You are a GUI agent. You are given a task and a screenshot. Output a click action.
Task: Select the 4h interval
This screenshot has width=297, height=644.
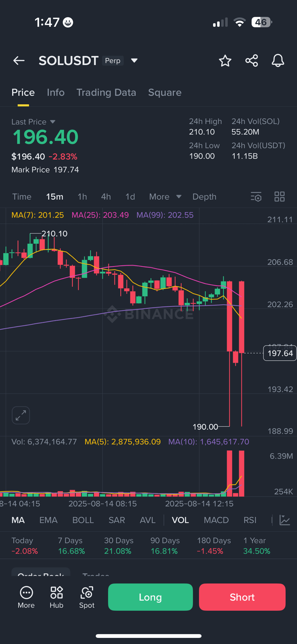[106, 196]
